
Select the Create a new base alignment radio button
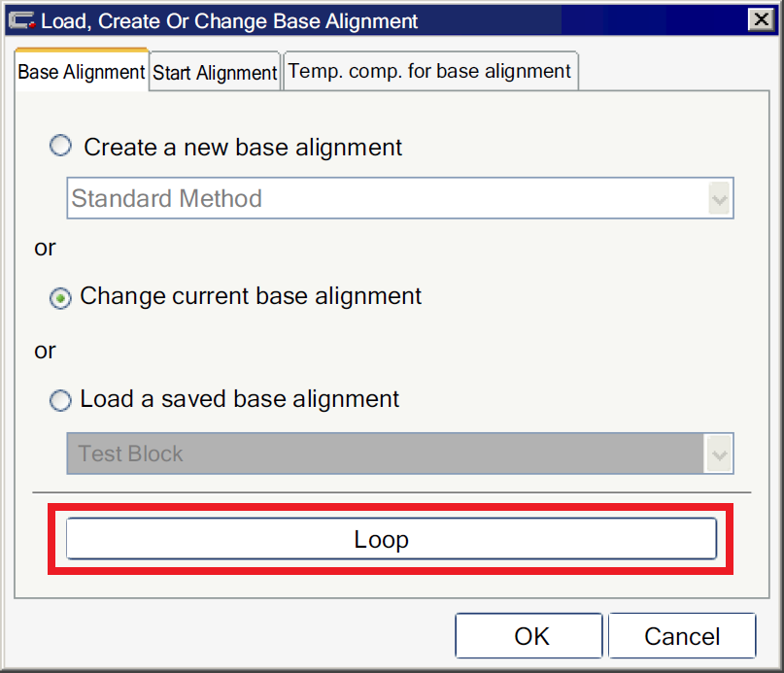click(61, 147)
